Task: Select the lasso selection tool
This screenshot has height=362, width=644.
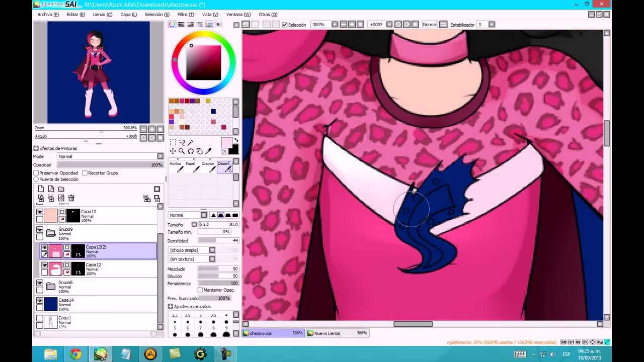Action: [x=182, y=142]
